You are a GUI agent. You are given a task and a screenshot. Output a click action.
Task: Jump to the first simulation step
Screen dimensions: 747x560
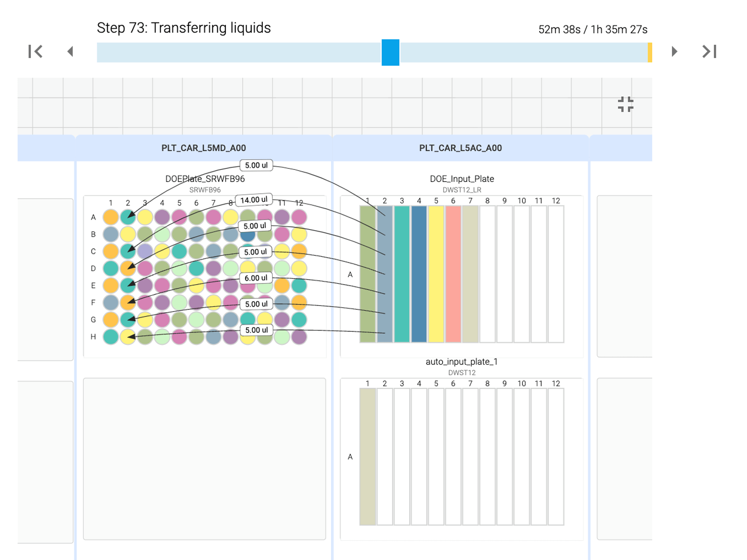35,51
